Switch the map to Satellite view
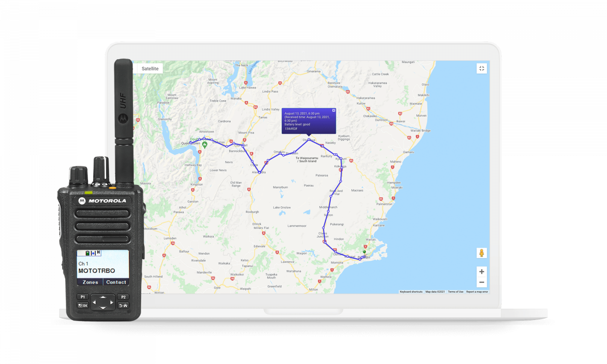The width and height of the screenshot is (607, 364). (150, 69)
